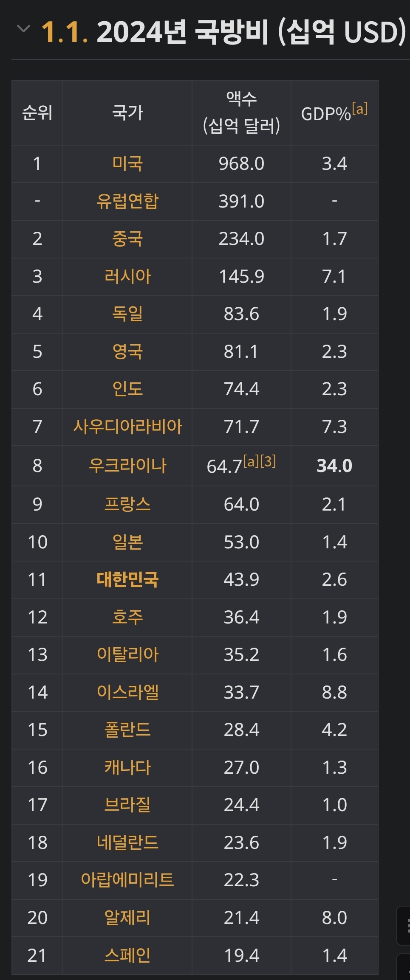Open the 유럽연합 link

(x=127, y=201)
